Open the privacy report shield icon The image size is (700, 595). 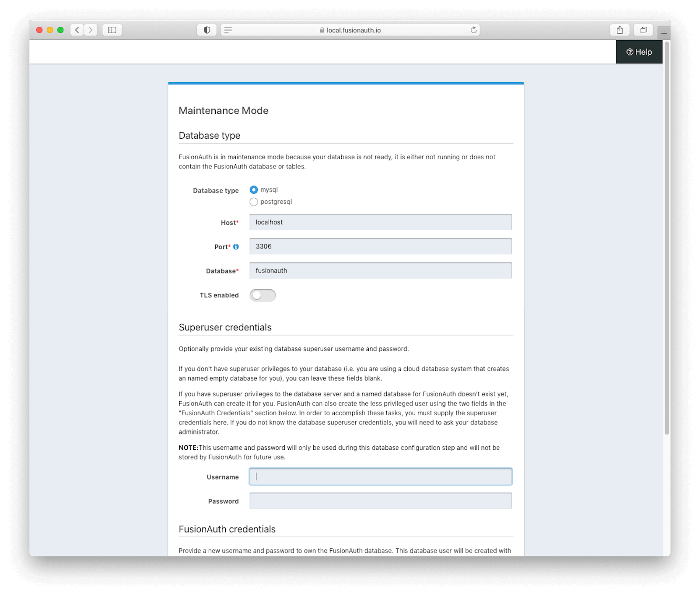207,30
